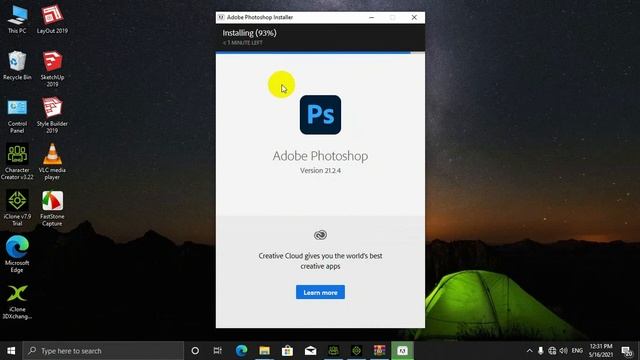
Task: Click the Creative Cloud logo icon
Action: 320,235
